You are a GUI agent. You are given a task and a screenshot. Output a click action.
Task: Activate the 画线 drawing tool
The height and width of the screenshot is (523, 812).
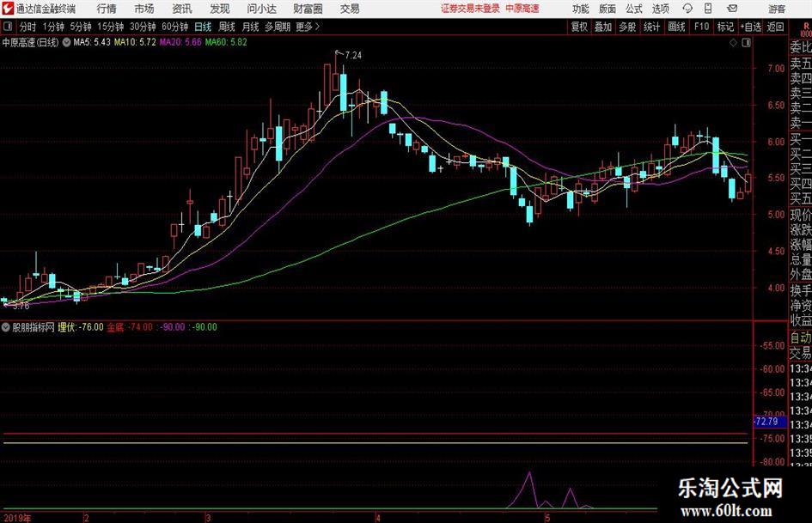pos(676,27)
